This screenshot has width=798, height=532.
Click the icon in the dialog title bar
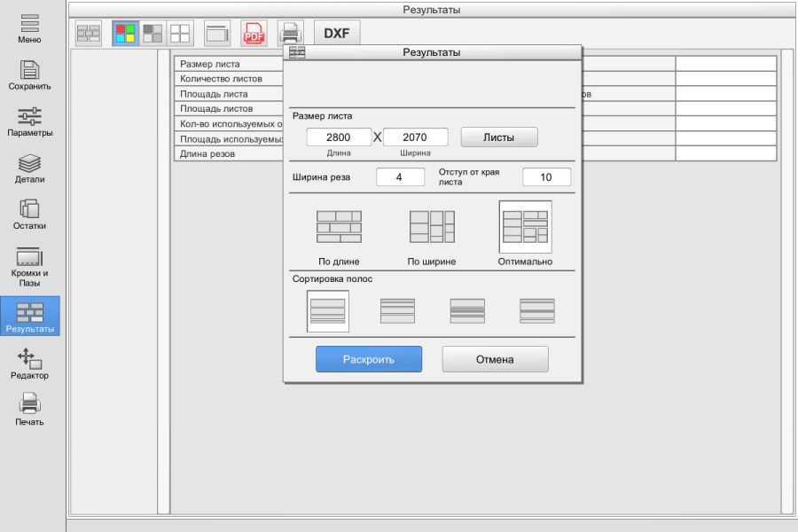click(x=297, y=52)
